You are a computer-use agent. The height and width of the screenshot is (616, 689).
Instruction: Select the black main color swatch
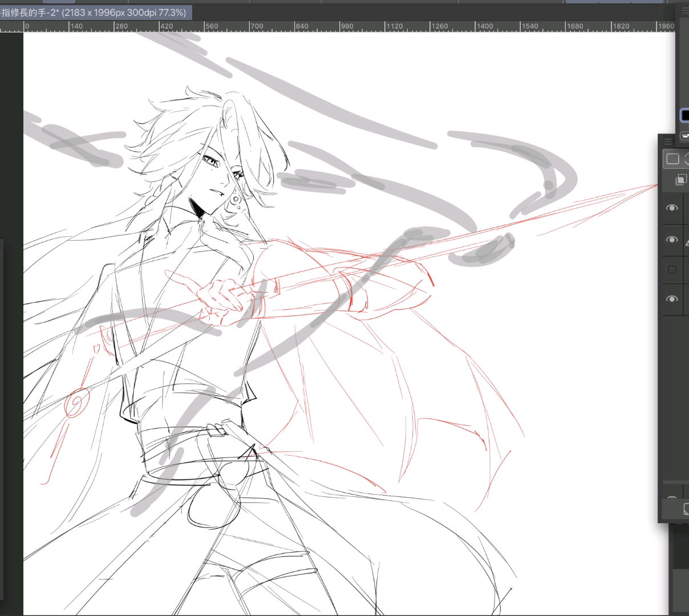pos(685,115)
